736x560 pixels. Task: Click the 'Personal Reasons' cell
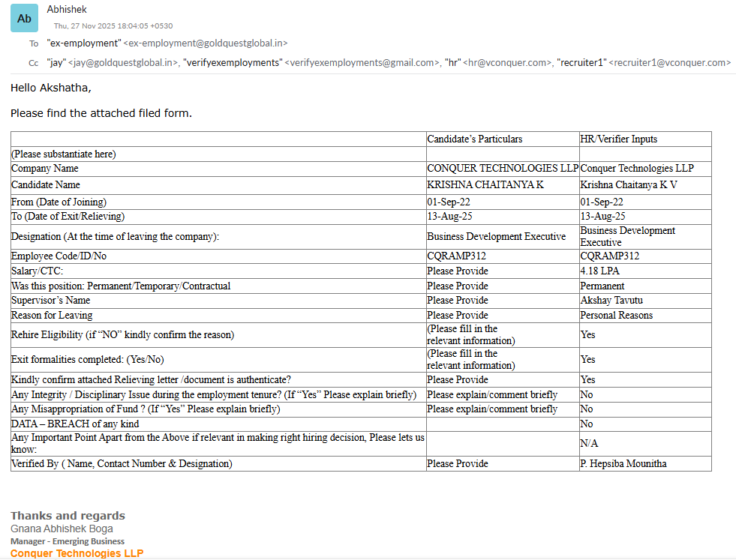click(x=616, y=316)
